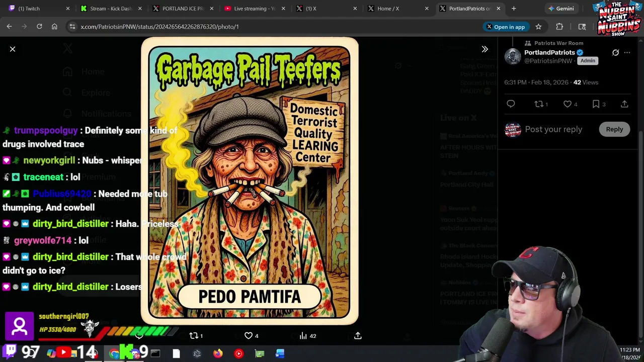Open the Patriots War Room community link

558,43
